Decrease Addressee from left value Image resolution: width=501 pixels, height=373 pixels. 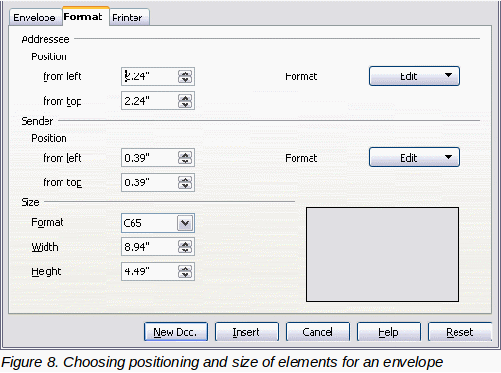click(185, 80)
